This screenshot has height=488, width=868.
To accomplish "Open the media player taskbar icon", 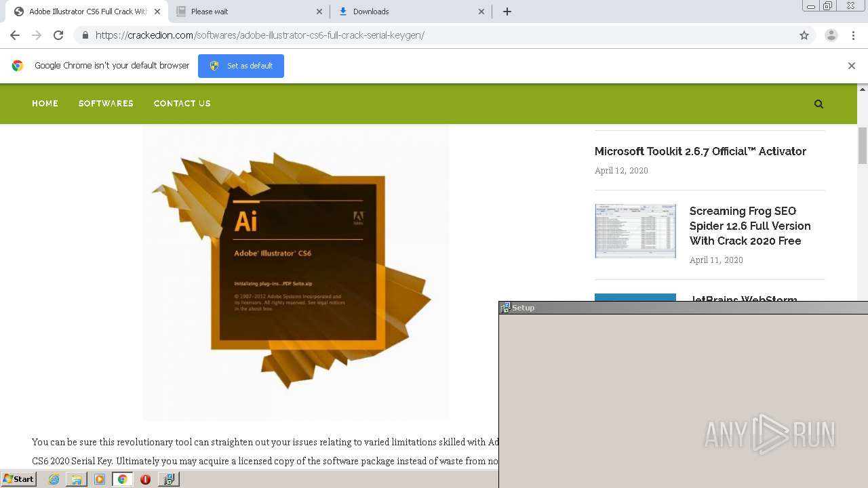I will pos(100,479).
